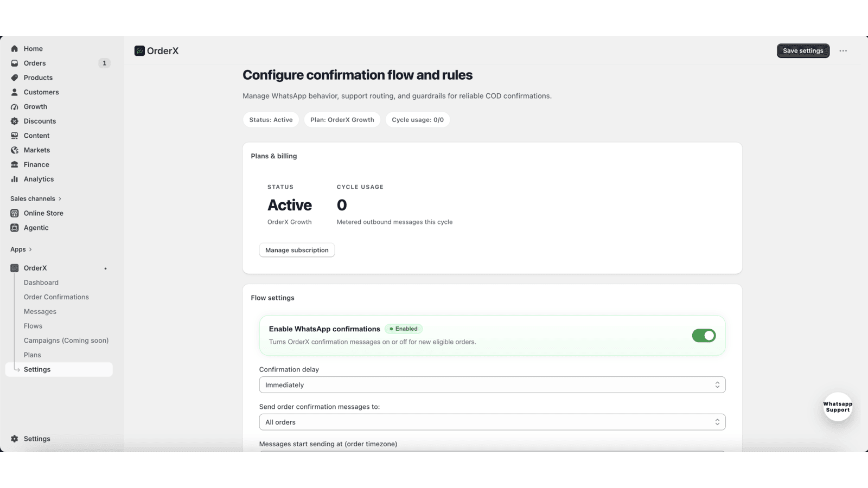Image resolution: width=868 pixels, height=488 pixels.
Task: Click the 'Confirmation delay' label
Action: tap(289, 369)
